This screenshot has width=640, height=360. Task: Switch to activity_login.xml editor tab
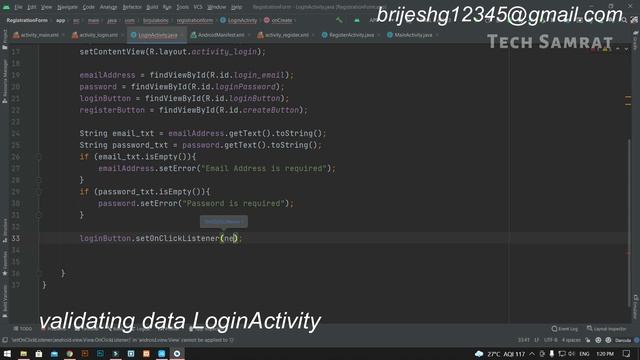pos(98,35)
